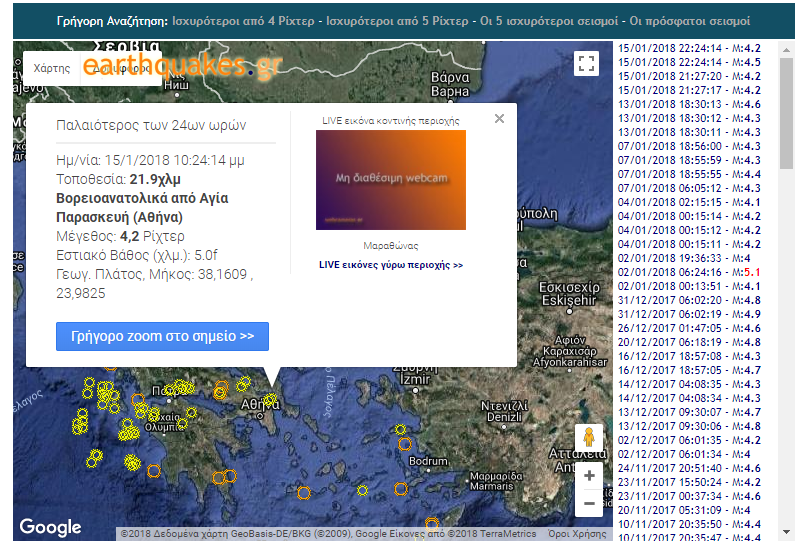
Task: Click the Μαραθώνας webcam caption
Action: pos(391,246)
